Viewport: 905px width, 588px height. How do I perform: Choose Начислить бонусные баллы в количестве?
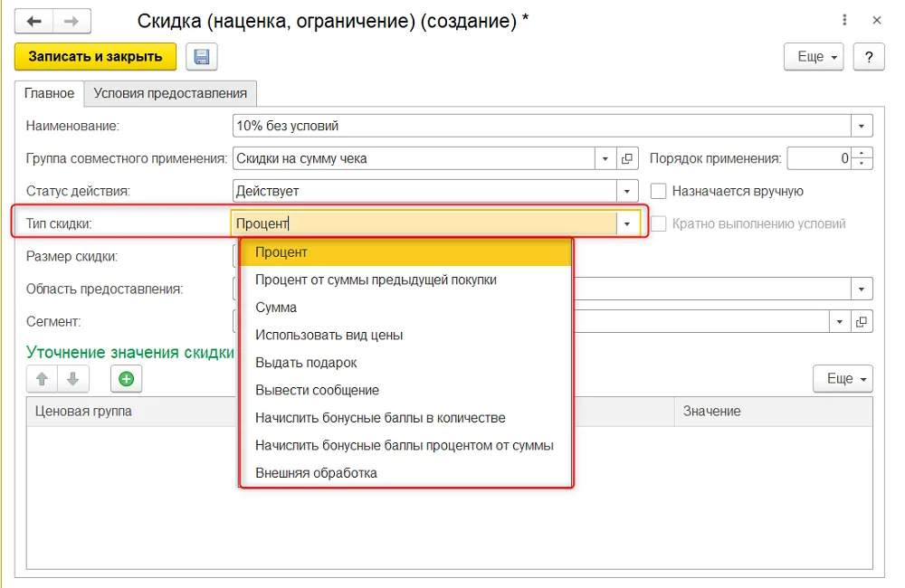tap(405, 418)
